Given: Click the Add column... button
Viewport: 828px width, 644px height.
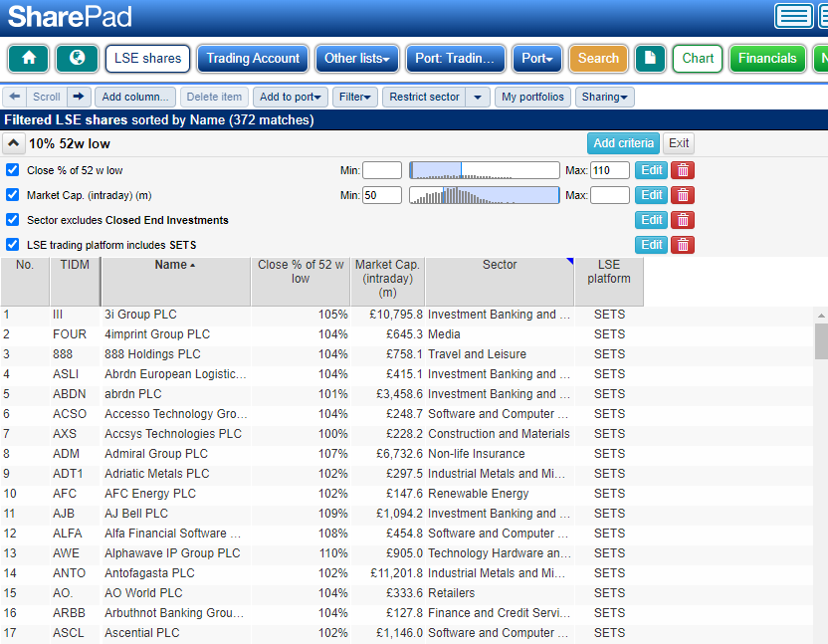Looking at the screenshot, I should coord(135,97).
